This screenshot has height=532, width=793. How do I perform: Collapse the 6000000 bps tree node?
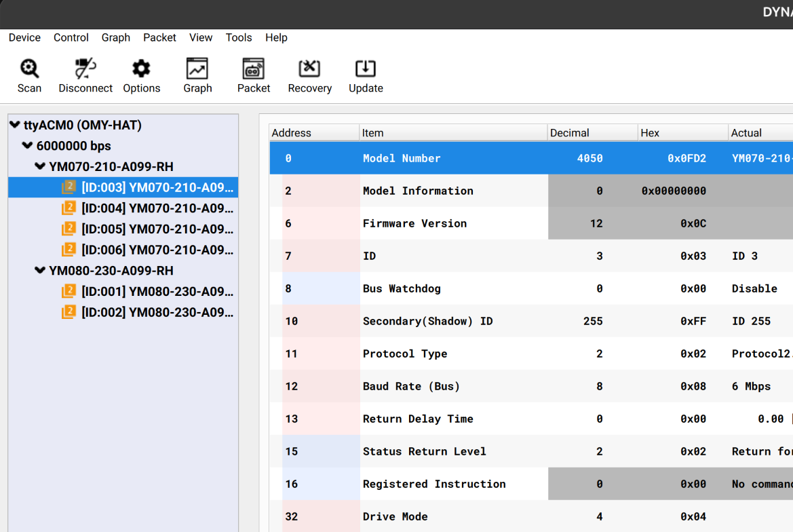(28, 146)
